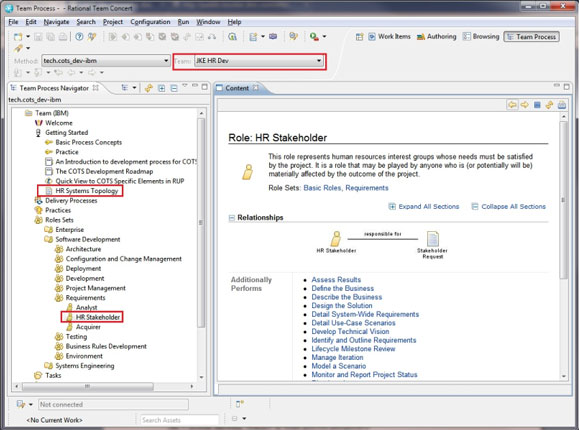Screen dimensions: 580x430
Task: Open the Design the Solution link
Action: [342, 306]
